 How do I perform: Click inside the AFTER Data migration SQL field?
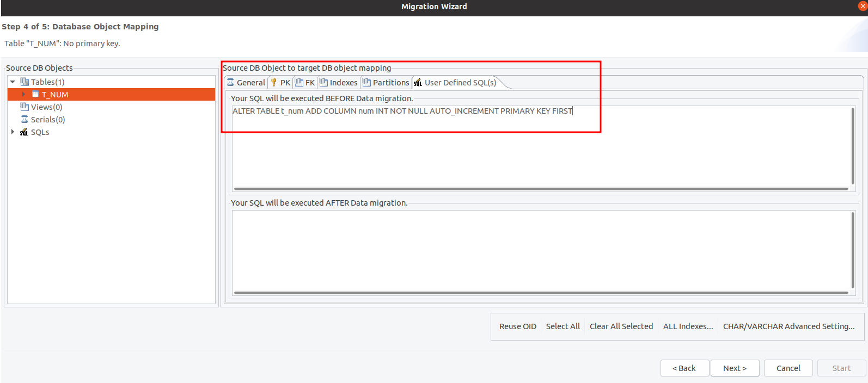click(539, 250)
